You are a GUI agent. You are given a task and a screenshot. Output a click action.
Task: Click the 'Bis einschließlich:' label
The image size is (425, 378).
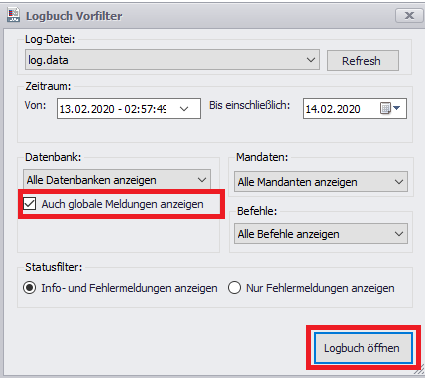pos(249,105)
